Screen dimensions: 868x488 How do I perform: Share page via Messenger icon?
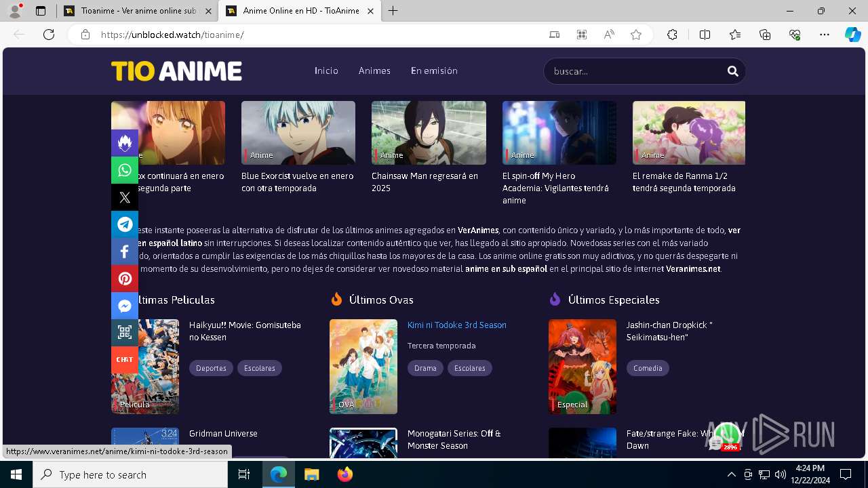click(x=125, y=306)
